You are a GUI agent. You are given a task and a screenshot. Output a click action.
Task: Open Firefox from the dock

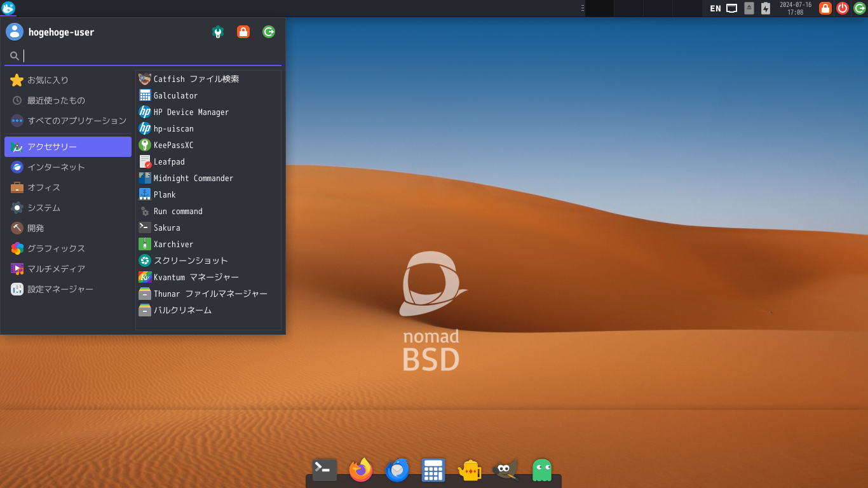point(361,470)
